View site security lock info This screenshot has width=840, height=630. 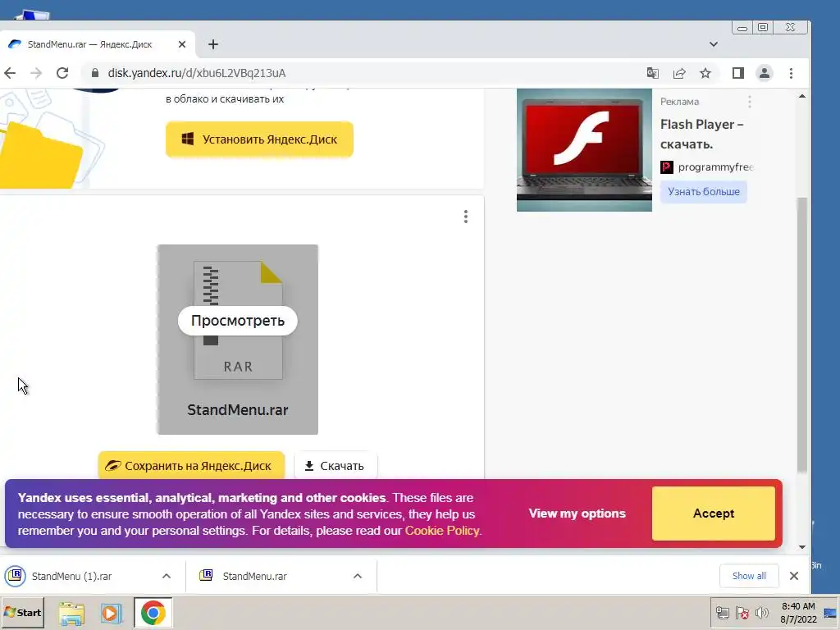(x=95, y=73)
